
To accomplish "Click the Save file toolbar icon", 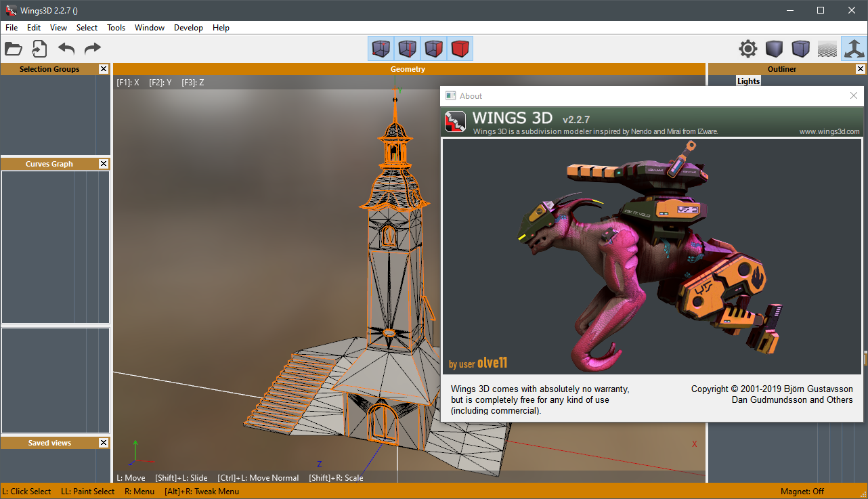I will [x=40, y=49].
